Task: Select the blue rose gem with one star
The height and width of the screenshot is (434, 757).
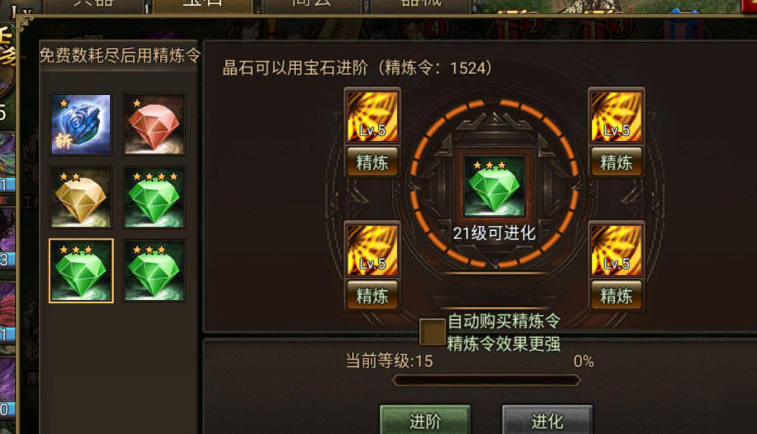Action: tap(81, 125)
